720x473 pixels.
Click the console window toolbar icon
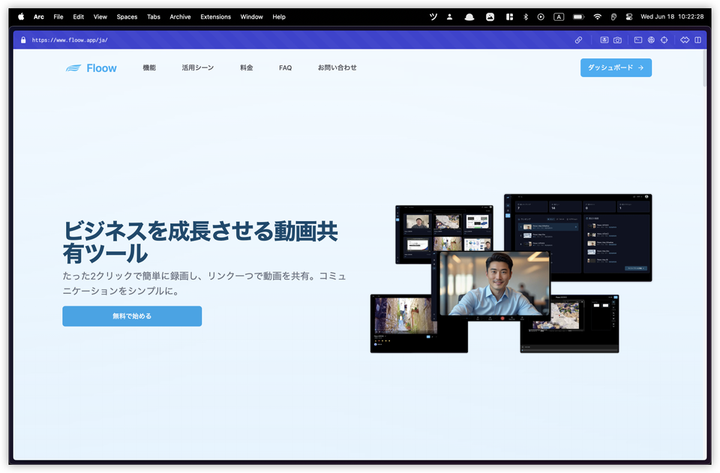pos(638,40)
